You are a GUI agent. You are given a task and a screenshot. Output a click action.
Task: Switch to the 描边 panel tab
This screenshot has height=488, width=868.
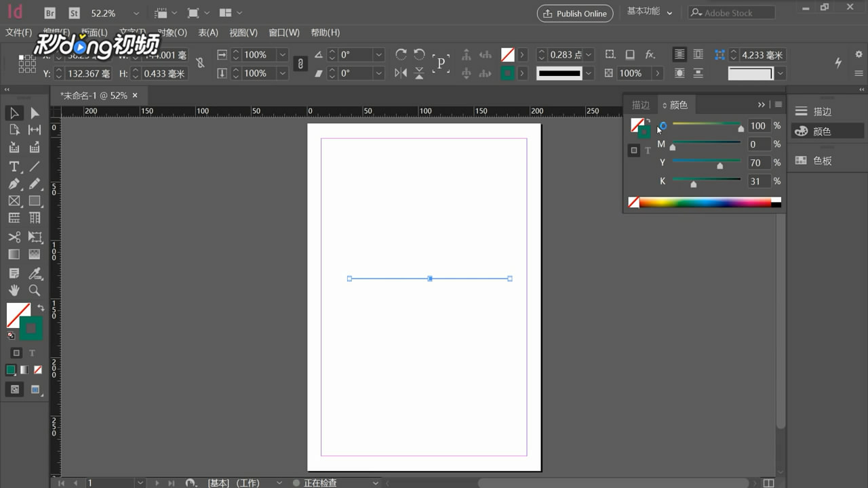tap(641, 105)
